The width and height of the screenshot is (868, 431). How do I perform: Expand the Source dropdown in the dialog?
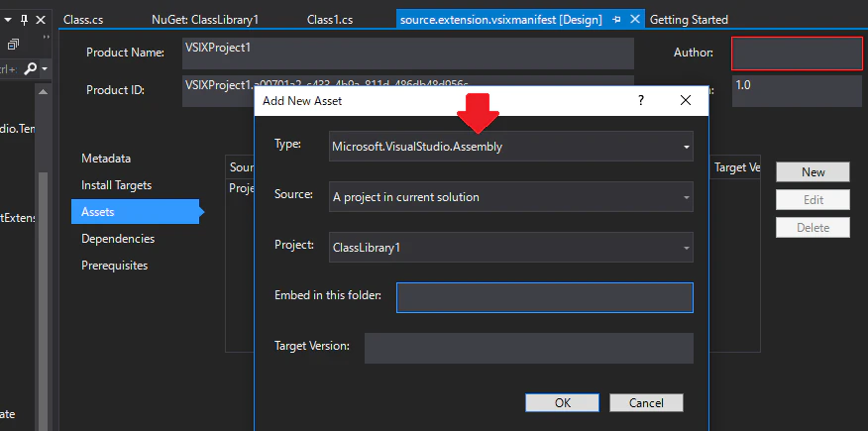point(510,197)
